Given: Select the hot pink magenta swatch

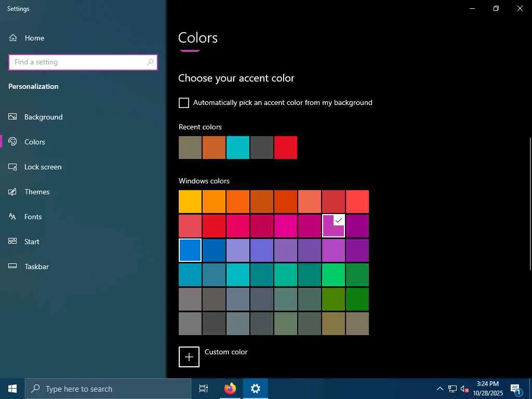Looking at the screenshot, I should click(x=286, y=226).
